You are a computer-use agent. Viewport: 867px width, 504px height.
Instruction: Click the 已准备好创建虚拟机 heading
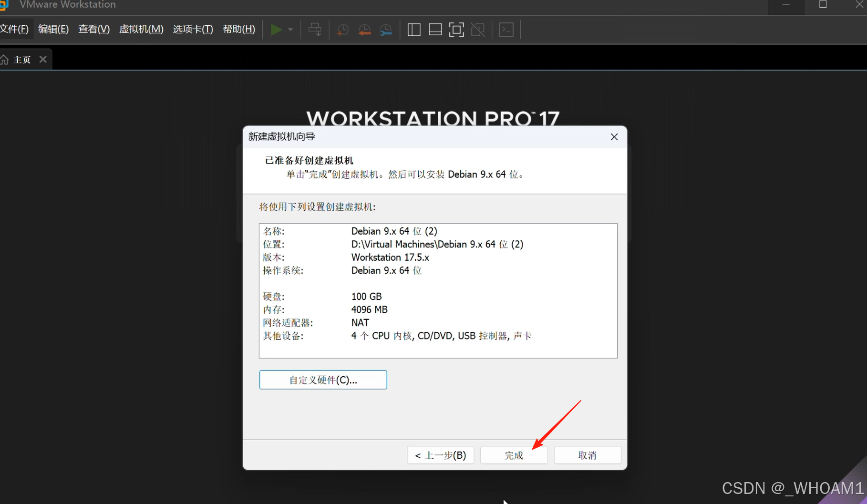point(309,161)
